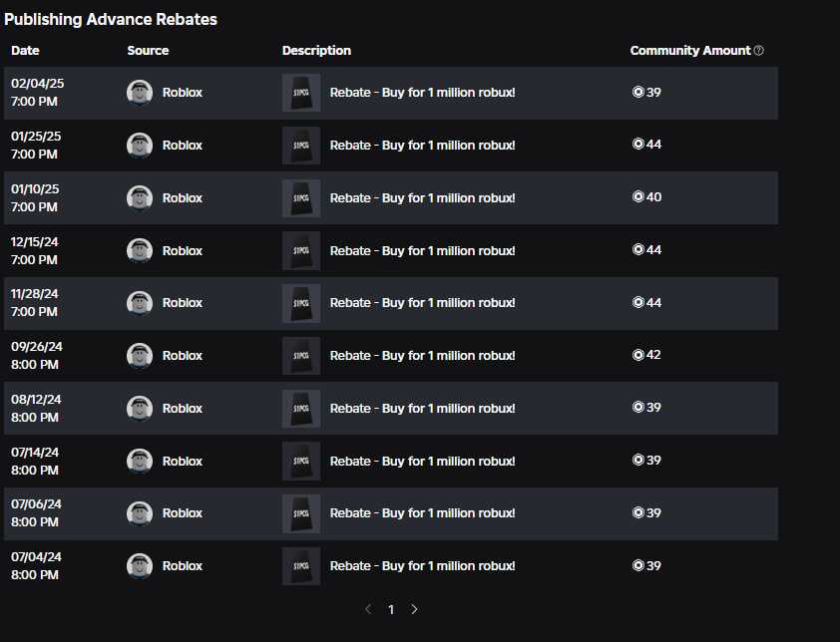Screen dimensions: 840x642
Task: Click rebate description in the 08/12/24 row
Action: point(423,408)
